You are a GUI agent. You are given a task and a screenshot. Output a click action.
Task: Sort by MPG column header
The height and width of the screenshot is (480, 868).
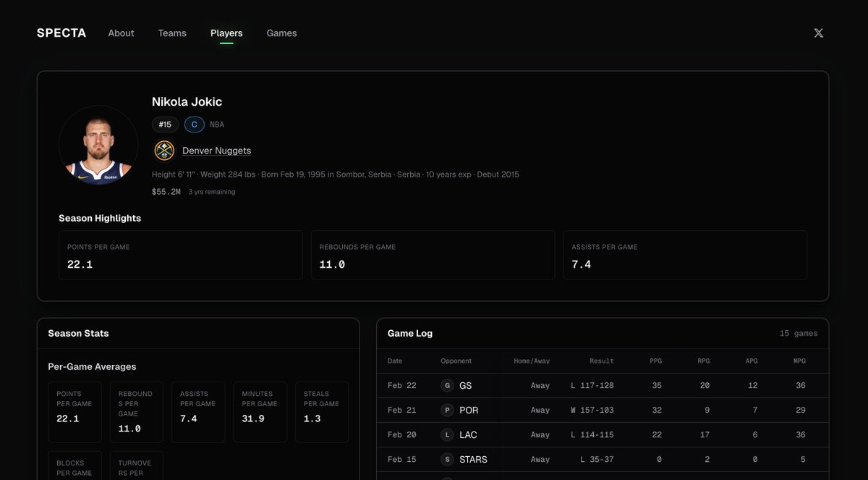(x=799, y=361)
